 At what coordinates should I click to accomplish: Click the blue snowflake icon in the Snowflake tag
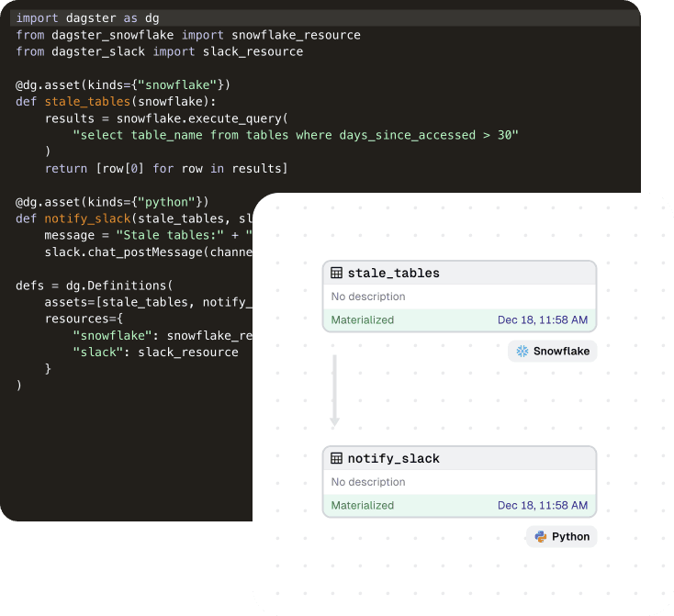pos(522,351)
